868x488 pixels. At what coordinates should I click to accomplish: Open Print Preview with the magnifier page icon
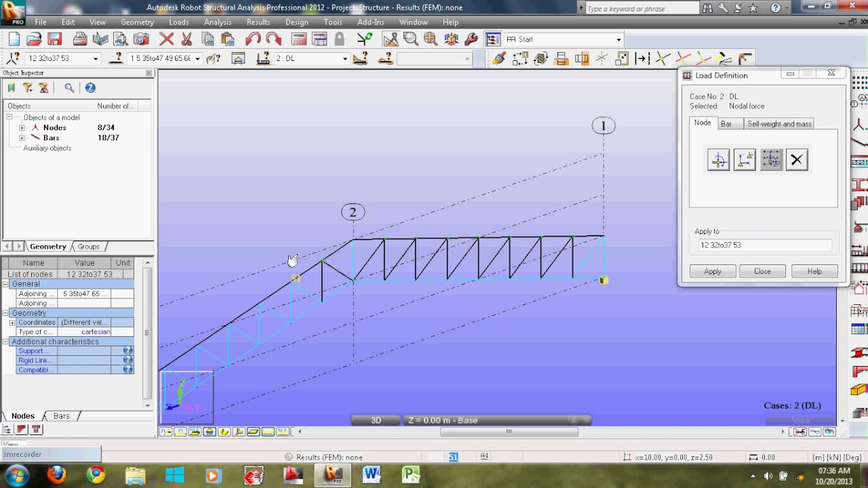(121, 39)
